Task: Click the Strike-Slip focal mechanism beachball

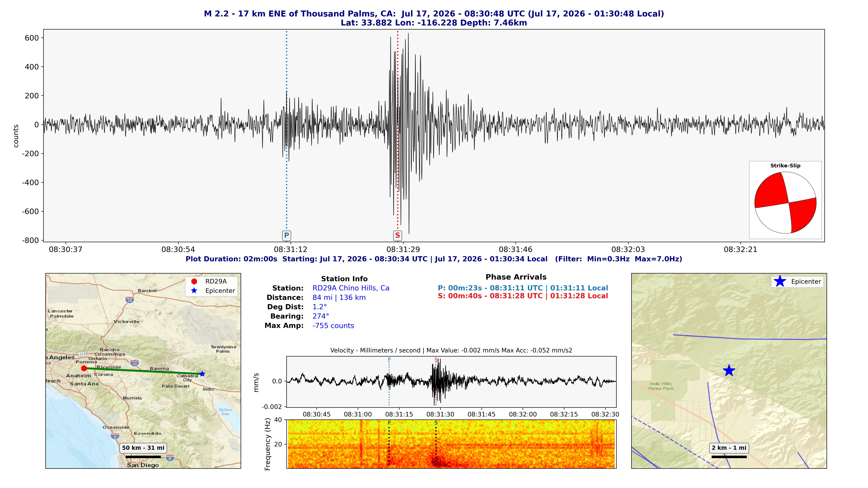Action: point(785,203)
